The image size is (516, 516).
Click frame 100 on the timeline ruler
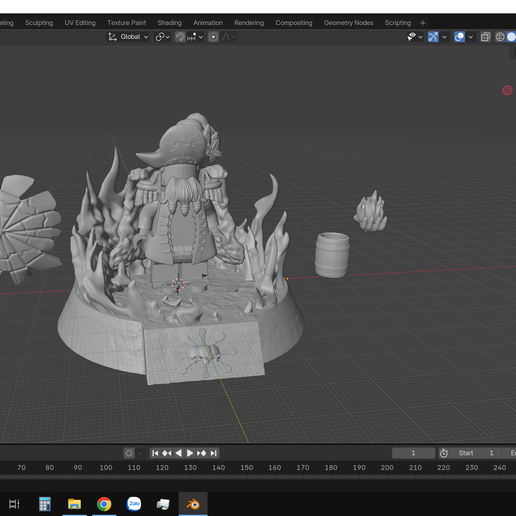point(106,468)
